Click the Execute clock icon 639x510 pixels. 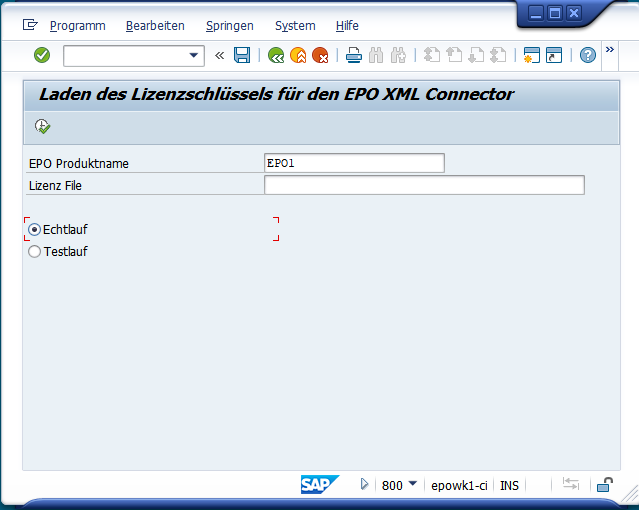point(42,126)
